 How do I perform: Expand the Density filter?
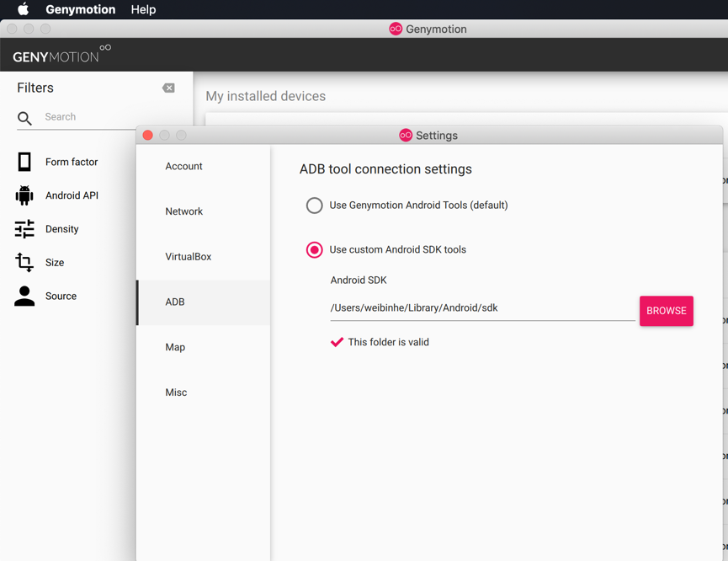point(61,228)
